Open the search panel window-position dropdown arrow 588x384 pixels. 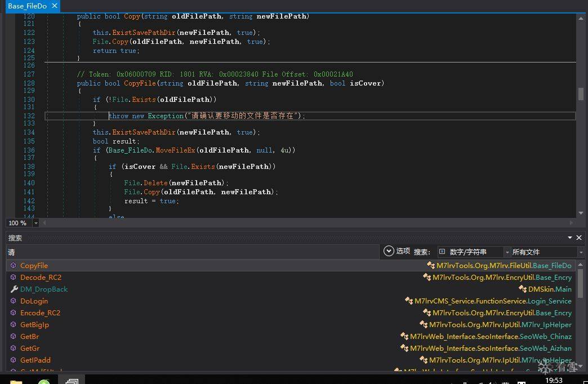tap(569, 238)
